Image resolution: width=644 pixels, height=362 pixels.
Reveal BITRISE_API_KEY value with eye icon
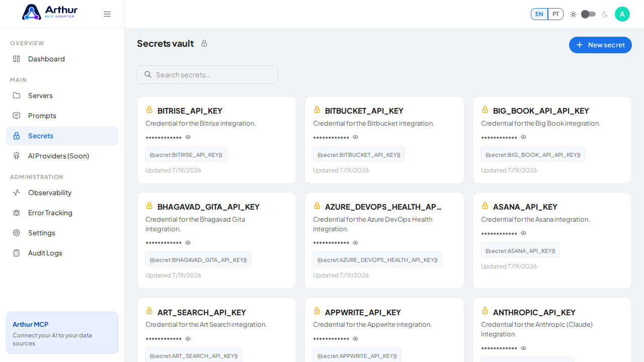point(188,137)
